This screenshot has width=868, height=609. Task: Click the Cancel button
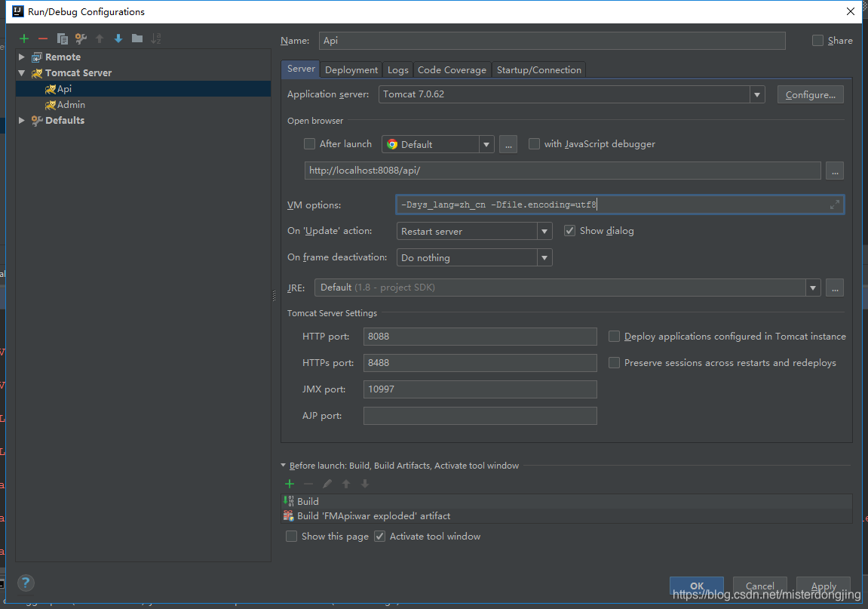(759, 586)
